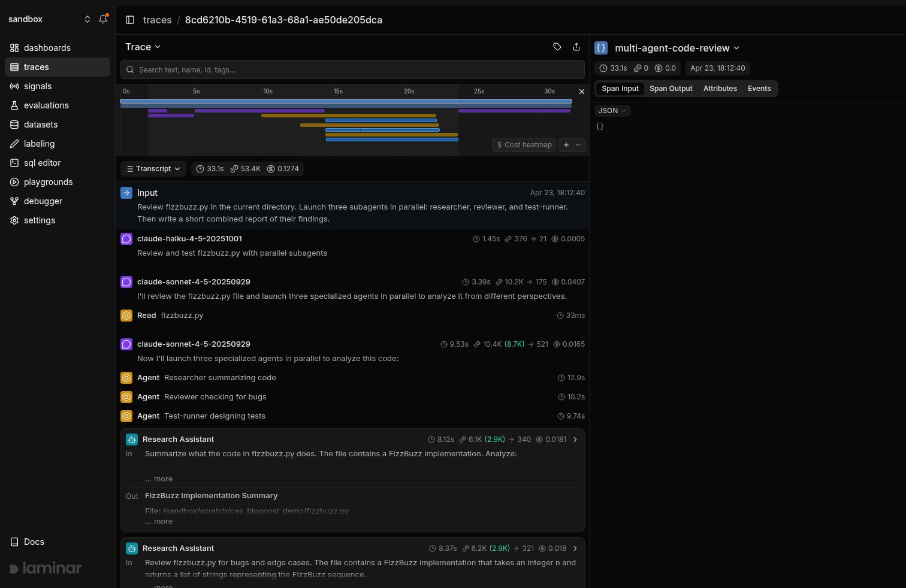Open the debugger section
Screen dimensions: 906x588
pyautogui.click(x=58, y=201)
